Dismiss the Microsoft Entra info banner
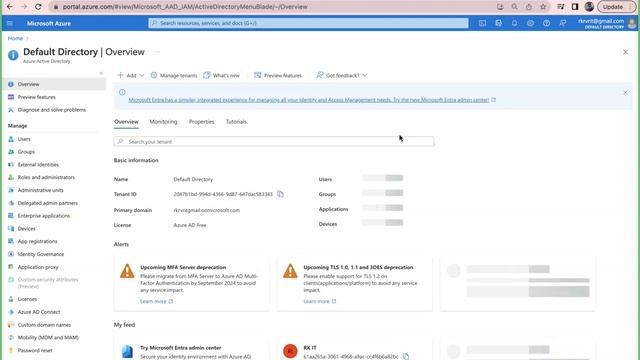This screenshot has width=640, height=360. pos(625,93)
